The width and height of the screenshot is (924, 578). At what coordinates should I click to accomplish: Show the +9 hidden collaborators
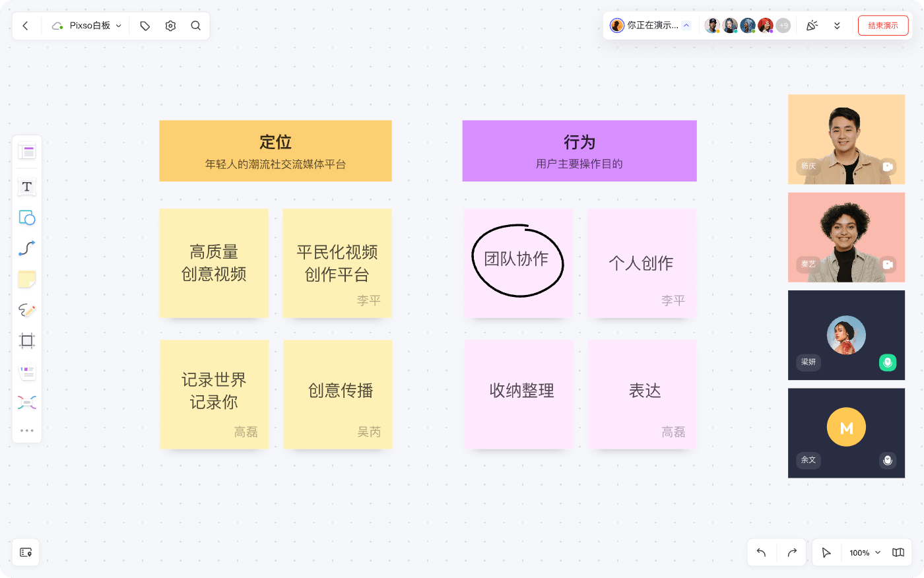783,25
